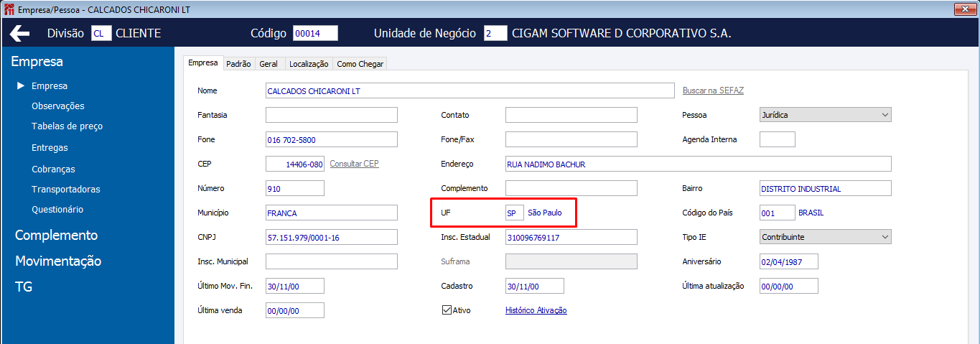This screenshot has width=980, height=344.
Task: Expand the Complemento section
Action: (56, 236)
